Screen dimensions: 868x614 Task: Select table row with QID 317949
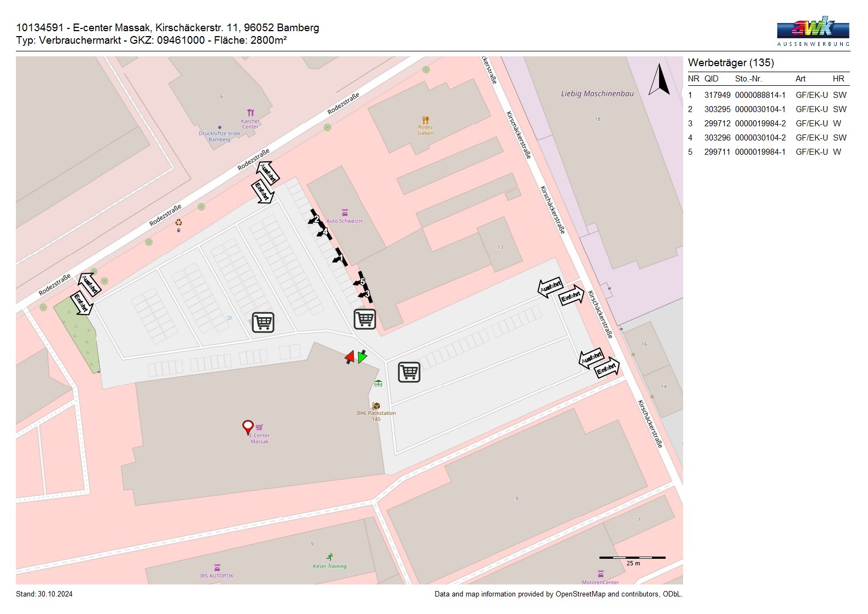tap(767, 95)
